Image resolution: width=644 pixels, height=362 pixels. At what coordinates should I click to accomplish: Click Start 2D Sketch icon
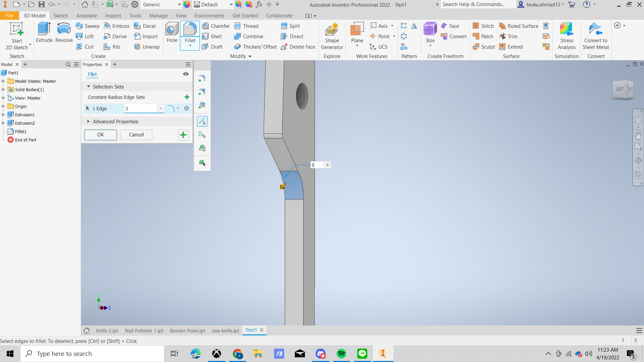click(x=16, y=29)
